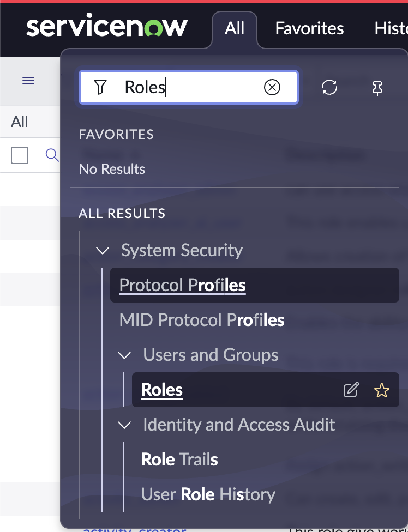Refresh the navigator menu results
The image size is (408, 532).
pyautogui.click(x=329, y=87)
